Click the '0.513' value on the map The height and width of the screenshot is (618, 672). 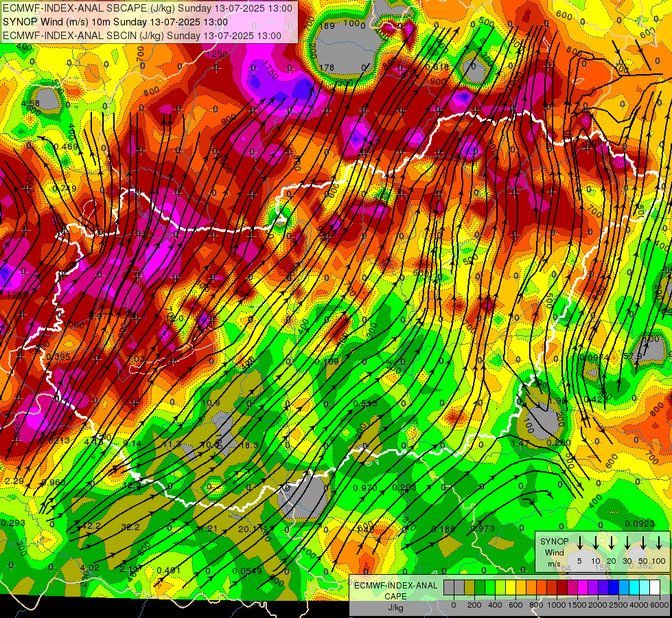click(x=365, y=403)
